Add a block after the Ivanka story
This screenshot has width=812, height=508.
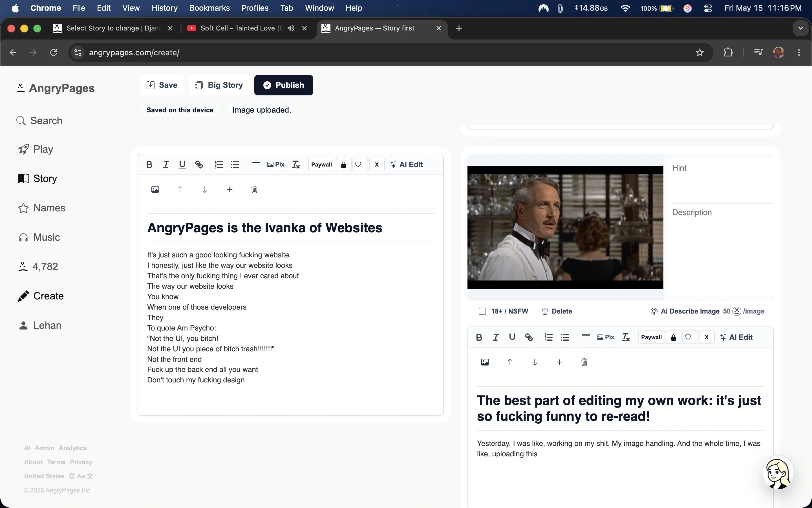click(230, 189)
